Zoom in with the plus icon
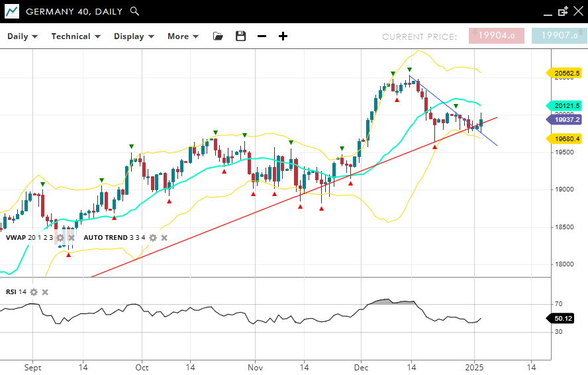 (283, 36)
